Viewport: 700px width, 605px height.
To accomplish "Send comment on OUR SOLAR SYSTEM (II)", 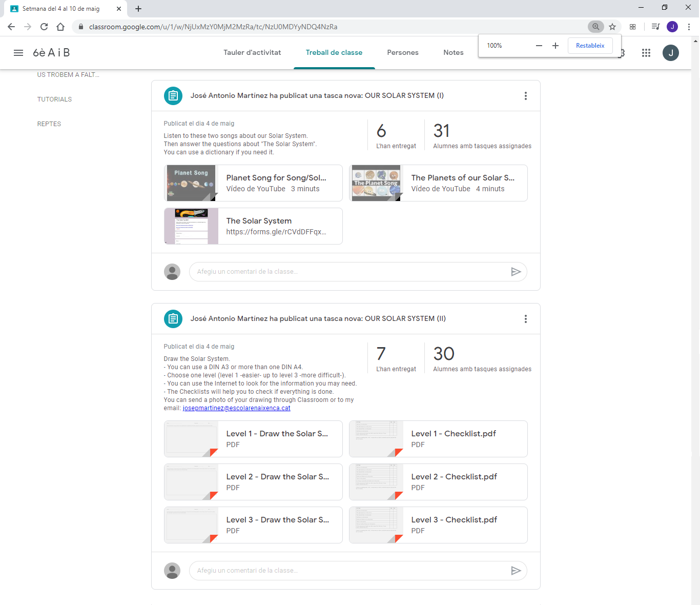I will pyautogui.click(x=516, y=571).
